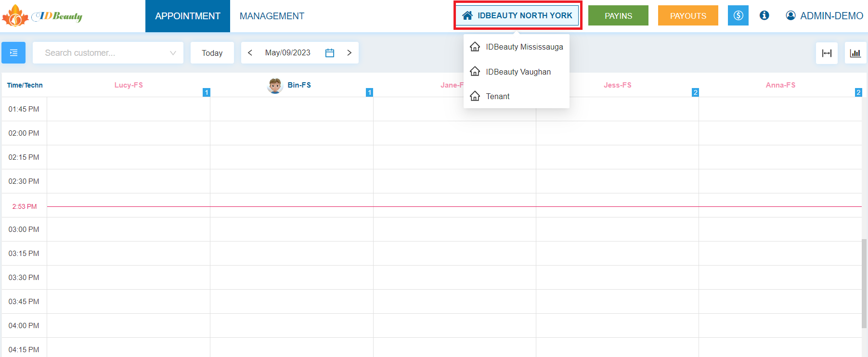Click the count badge on Jess-FS column

point(695,92)
